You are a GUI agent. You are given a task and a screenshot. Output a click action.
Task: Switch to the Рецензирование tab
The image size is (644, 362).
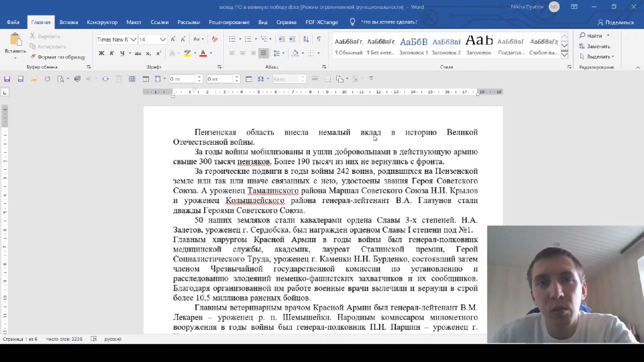229,22
